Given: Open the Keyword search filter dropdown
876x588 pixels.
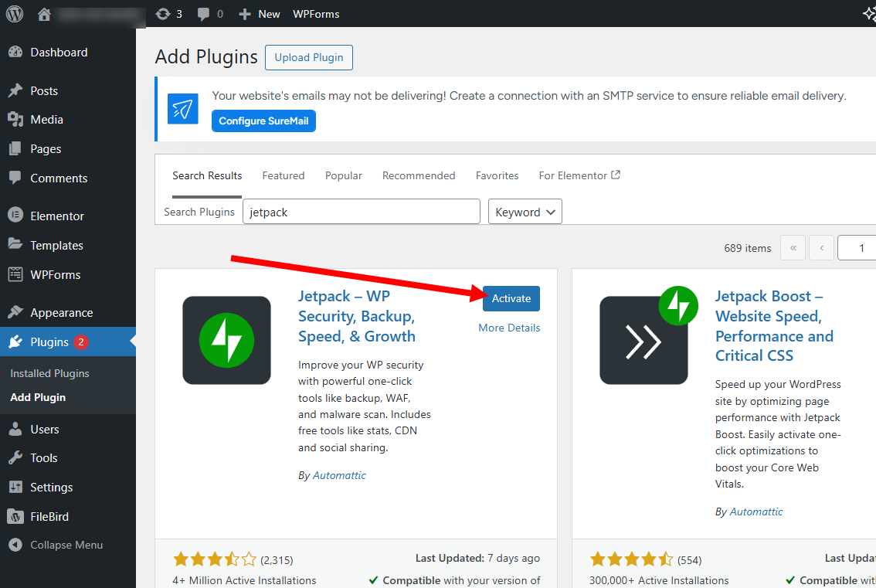Looking at the screenshot, I should click(525, 211).
